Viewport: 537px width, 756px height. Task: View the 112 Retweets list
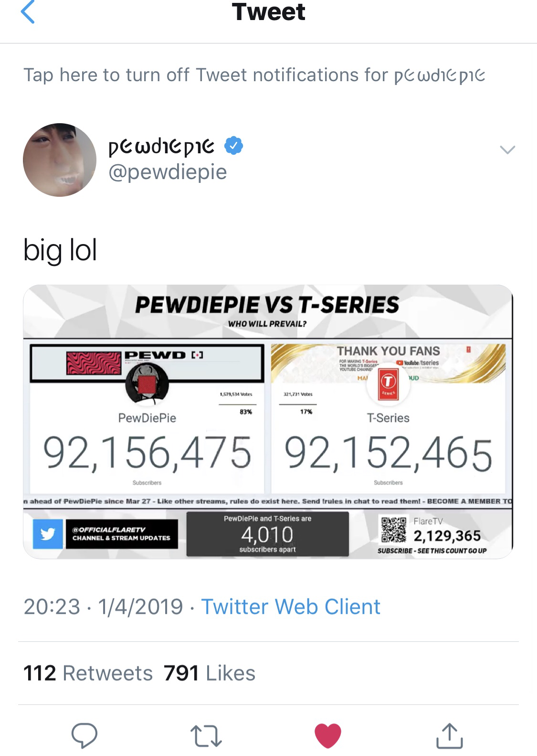[x=88, y=673]
